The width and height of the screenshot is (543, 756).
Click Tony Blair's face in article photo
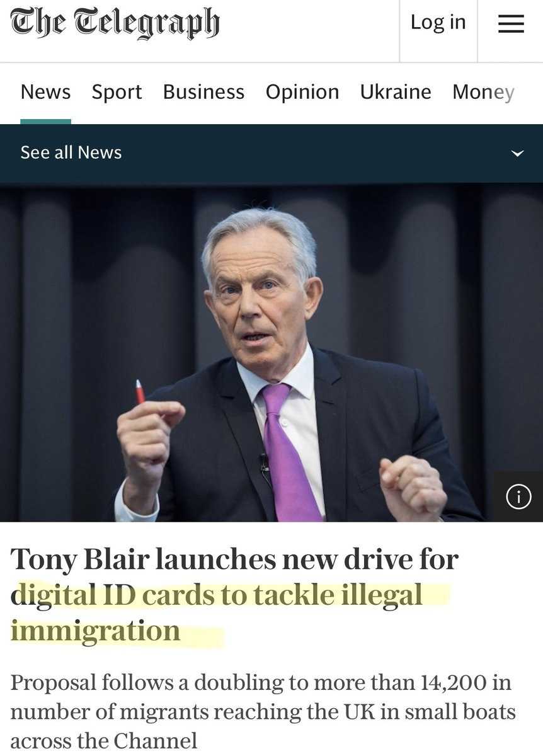[260, 296]
